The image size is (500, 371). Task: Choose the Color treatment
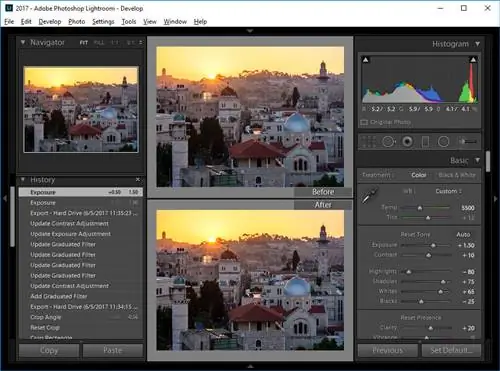pyautogui.click(x=419, y=175)
